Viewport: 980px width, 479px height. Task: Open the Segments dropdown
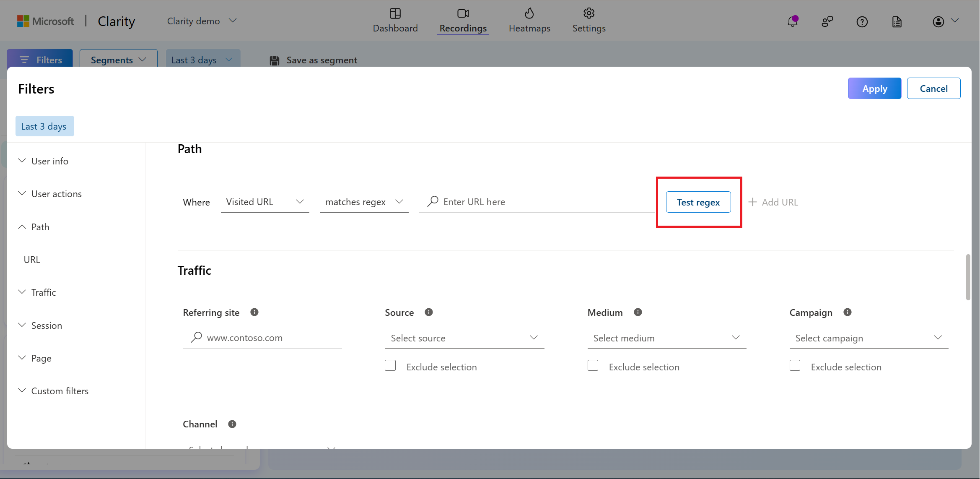point(119,60)
